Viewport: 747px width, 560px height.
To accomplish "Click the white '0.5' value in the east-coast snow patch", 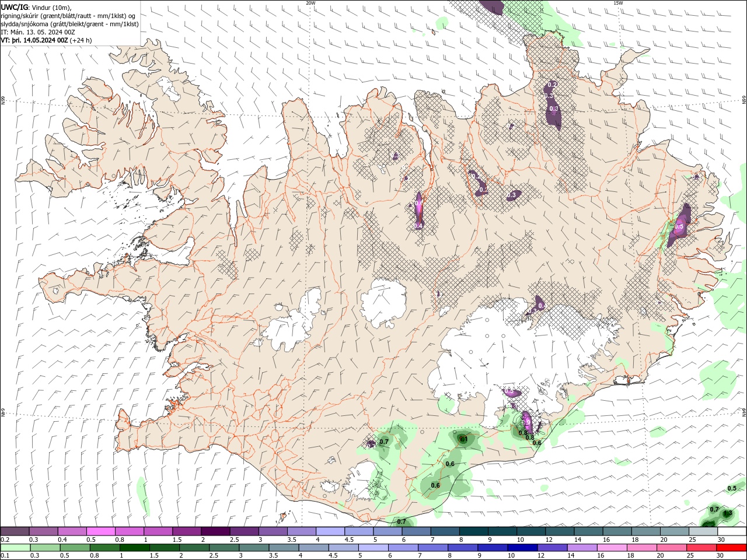I will point(679,227).
